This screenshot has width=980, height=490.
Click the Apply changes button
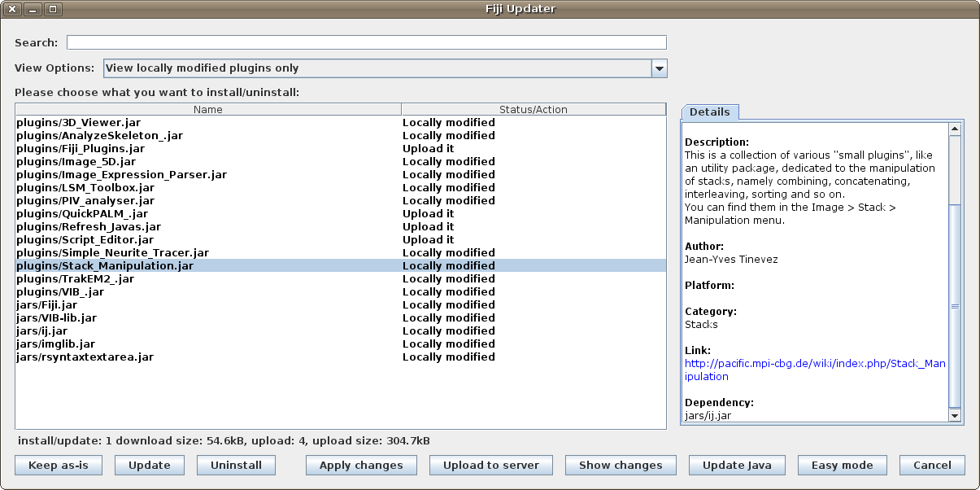click(361, 466)
